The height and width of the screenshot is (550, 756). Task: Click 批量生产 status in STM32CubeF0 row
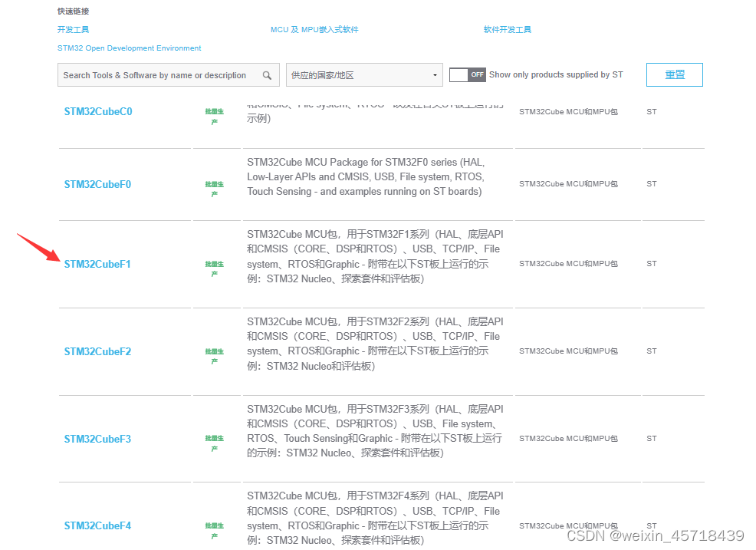tap(215, 189)
